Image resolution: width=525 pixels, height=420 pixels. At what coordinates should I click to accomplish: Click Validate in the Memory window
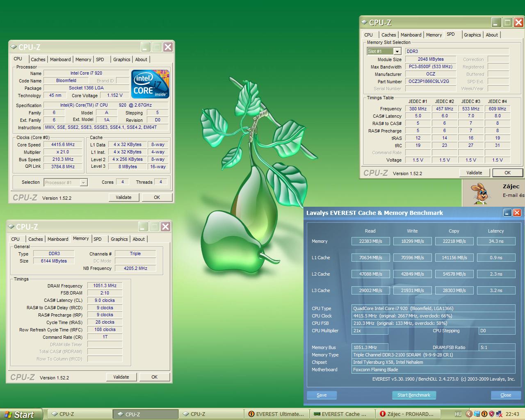click(121, 377)
